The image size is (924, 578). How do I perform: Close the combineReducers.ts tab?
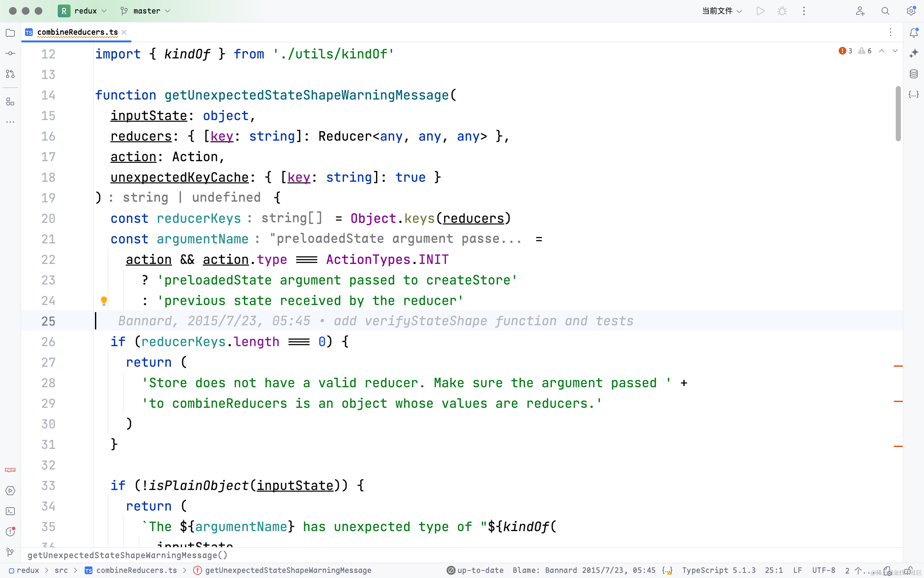click(x=124, y=32)
